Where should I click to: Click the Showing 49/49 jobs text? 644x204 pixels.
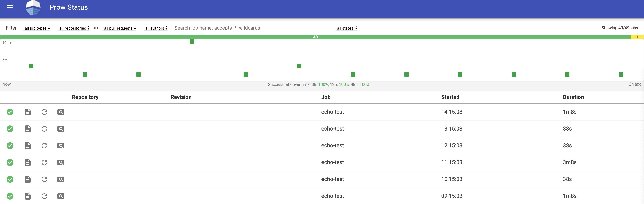[619, 28]
